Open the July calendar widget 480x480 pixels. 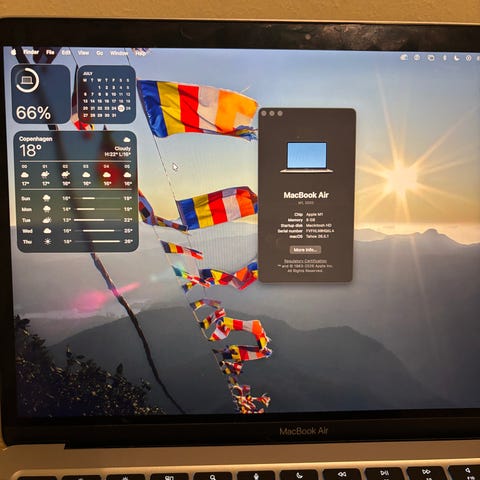pos(107,94)
